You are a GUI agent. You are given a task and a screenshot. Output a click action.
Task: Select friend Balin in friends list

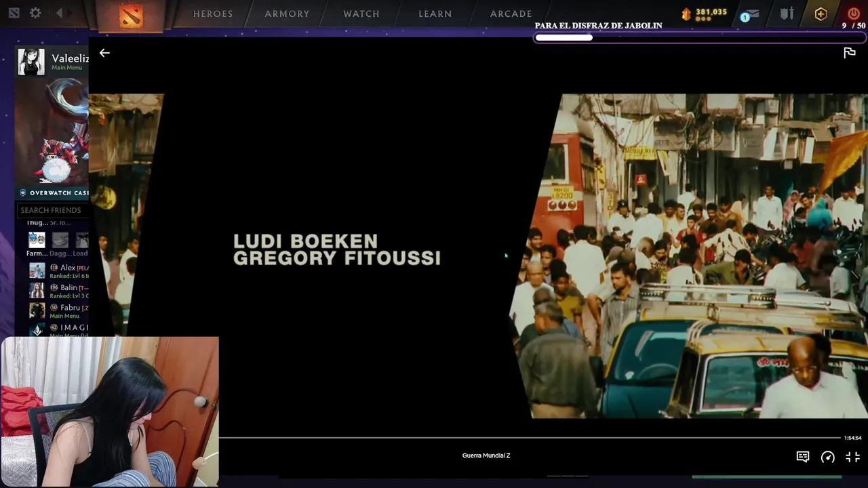click(x=58, y=291)
